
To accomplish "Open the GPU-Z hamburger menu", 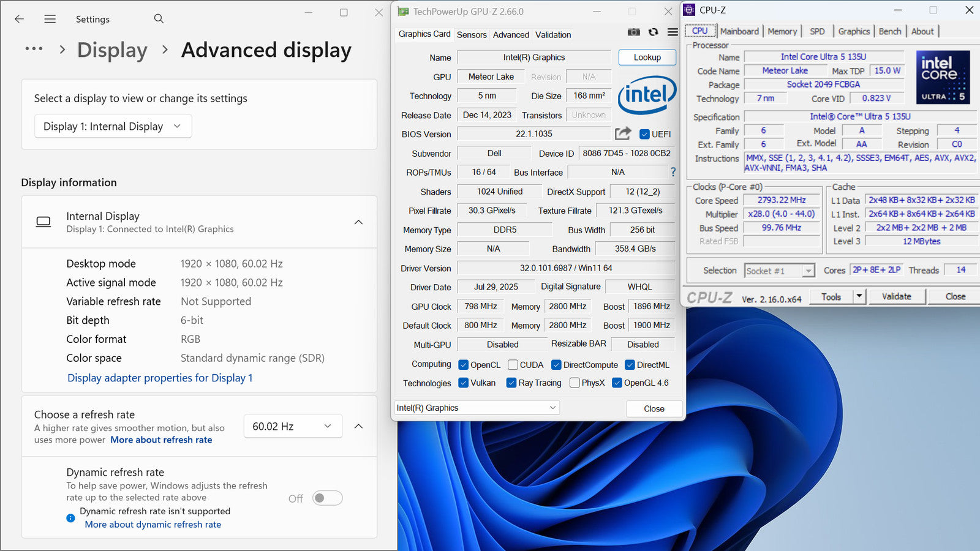I will [673, 32].
